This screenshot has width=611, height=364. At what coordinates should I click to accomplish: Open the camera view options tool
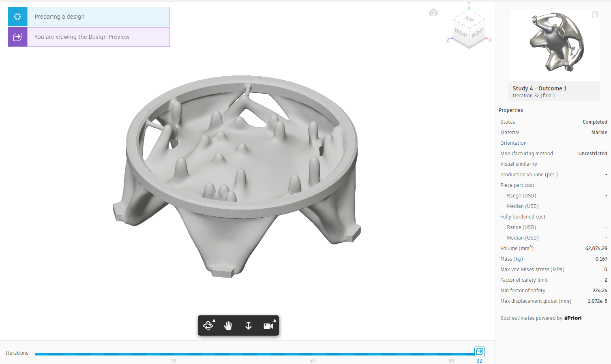click(269, 325)
